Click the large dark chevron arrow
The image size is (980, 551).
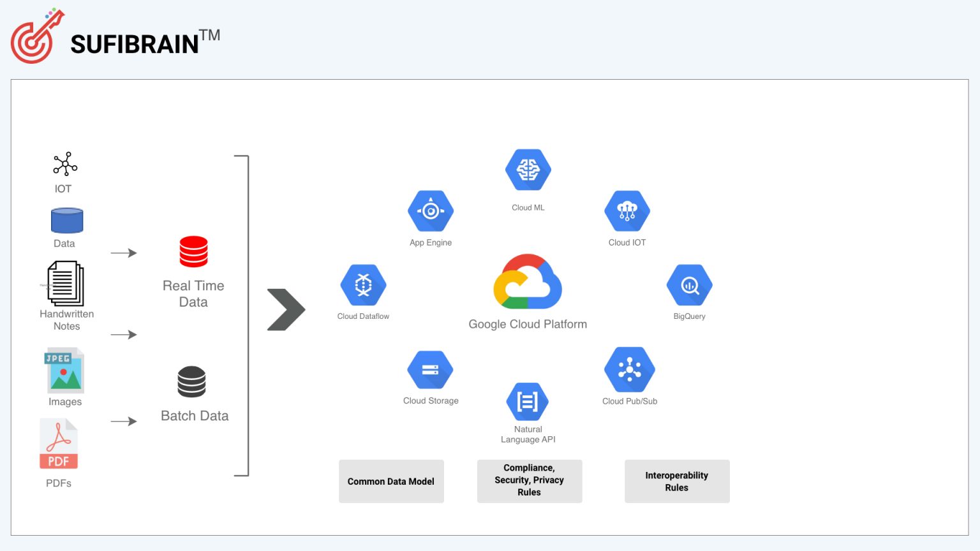[286, 310]
